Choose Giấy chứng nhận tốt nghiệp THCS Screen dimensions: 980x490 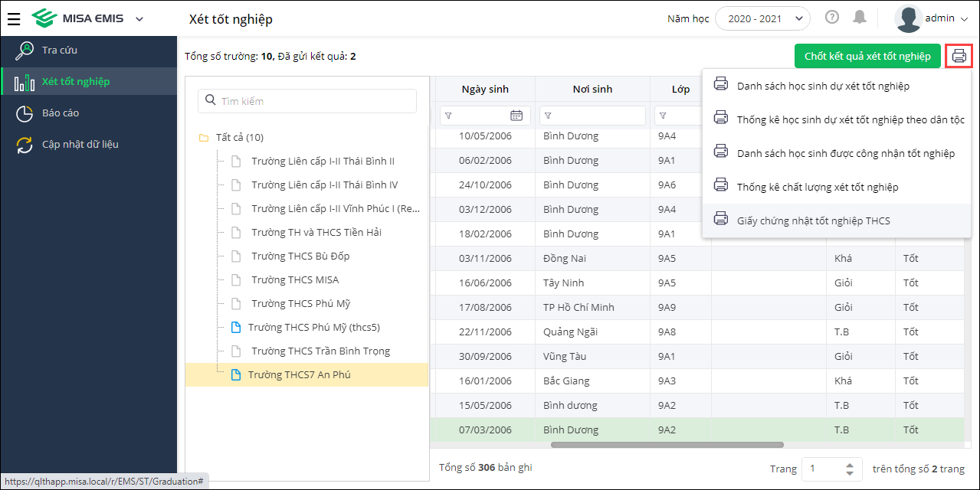click(813, 221)
